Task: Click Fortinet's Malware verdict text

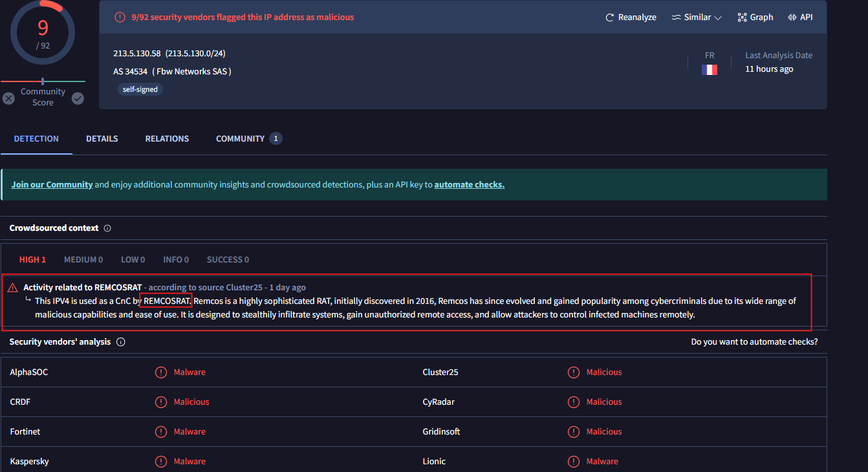Action: (190, 431)
